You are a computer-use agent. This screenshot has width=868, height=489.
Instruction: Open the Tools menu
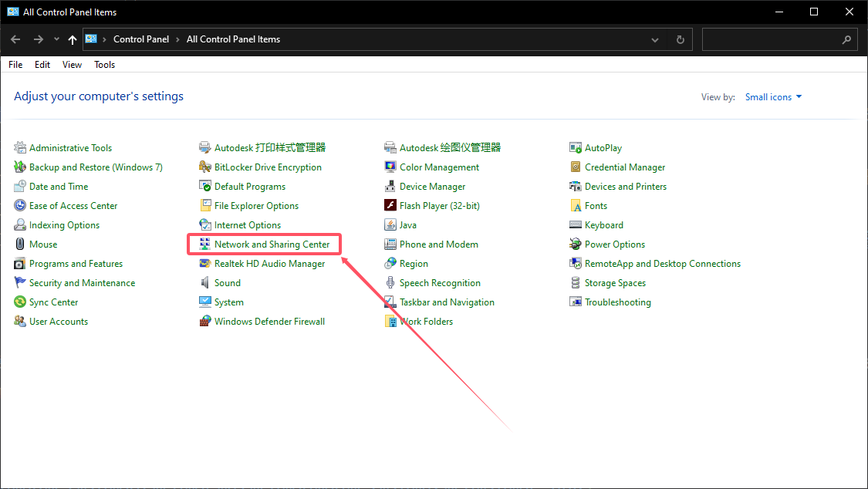coord(105,65)
